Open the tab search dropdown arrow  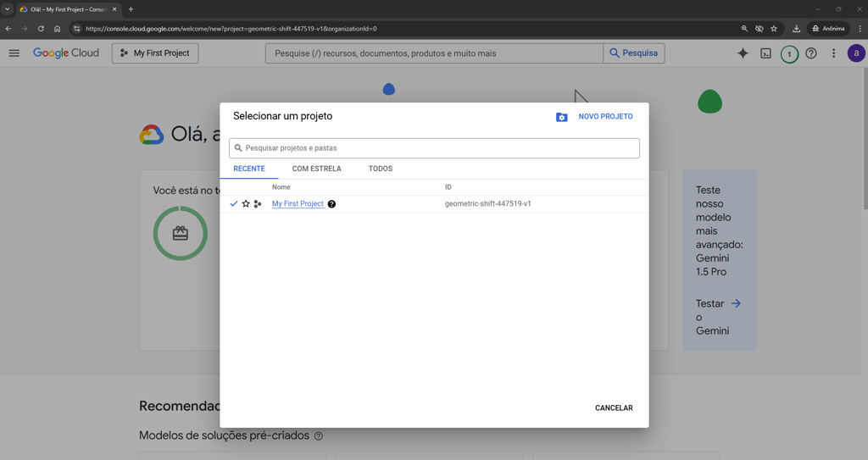point(7,9)
